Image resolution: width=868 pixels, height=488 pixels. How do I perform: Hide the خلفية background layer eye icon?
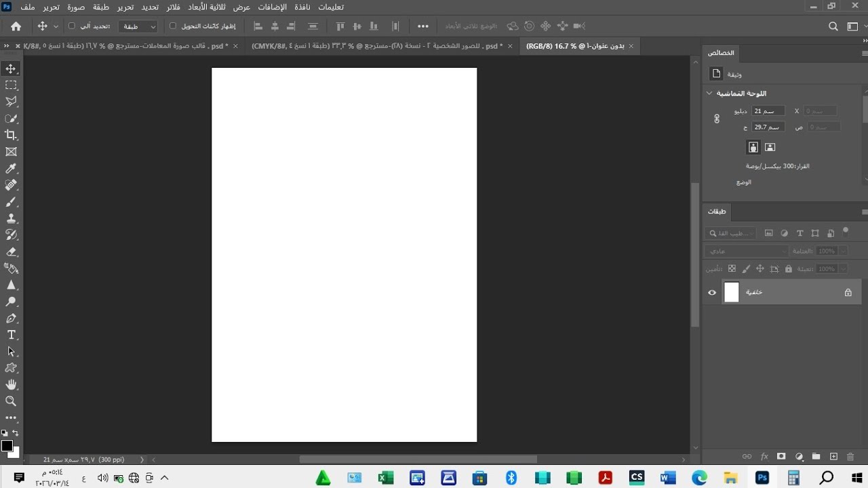pos(712,293)
